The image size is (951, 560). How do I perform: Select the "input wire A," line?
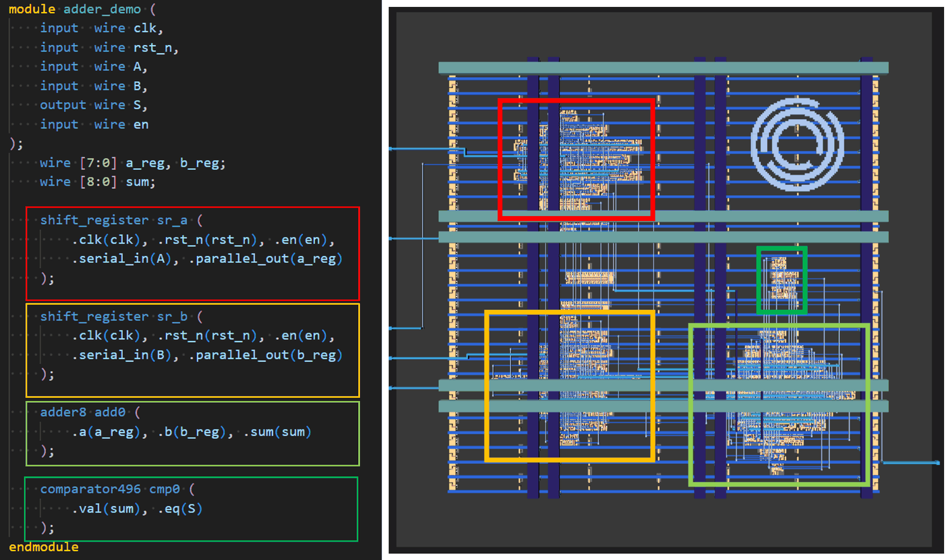(x=94, y=67)
